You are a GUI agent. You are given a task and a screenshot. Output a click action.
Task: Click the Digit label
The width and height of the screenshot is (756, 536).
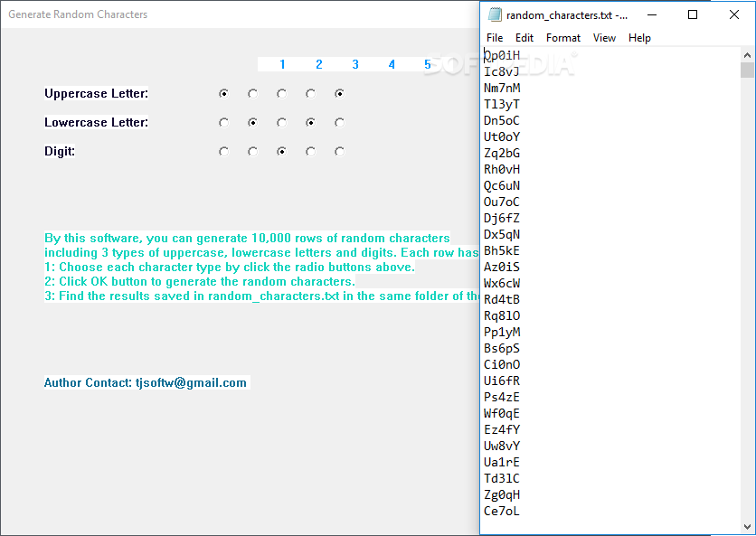click(x=60, y=151)
